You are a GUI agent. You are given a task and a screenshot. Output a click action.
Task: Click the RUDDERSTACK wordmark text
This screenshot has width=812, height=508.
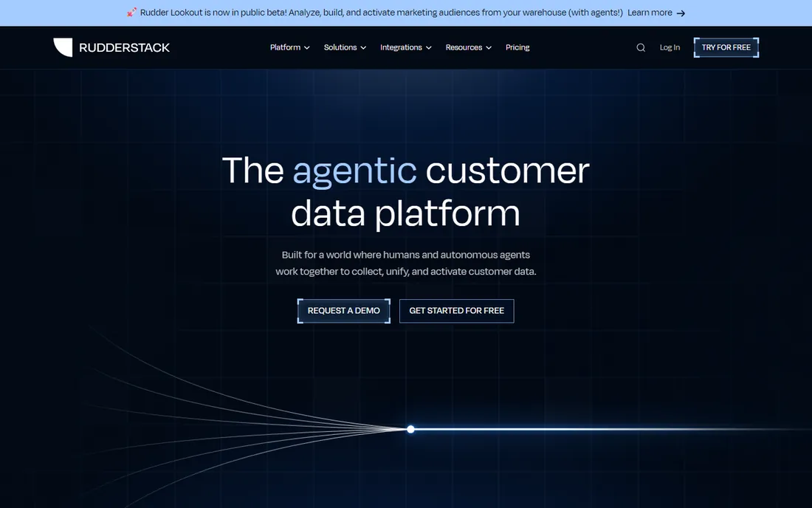click(x=124, y=48)
